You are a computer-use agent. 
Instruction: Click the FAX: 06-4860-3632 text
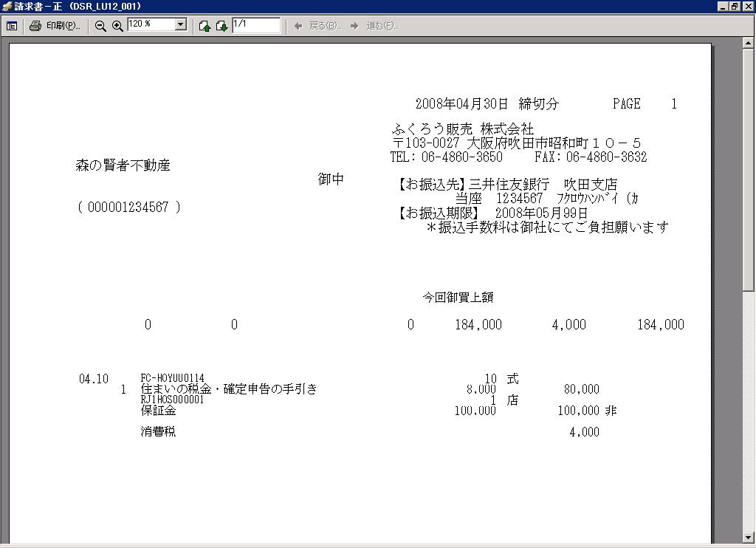pyautogui.click(x=591, y=157)
